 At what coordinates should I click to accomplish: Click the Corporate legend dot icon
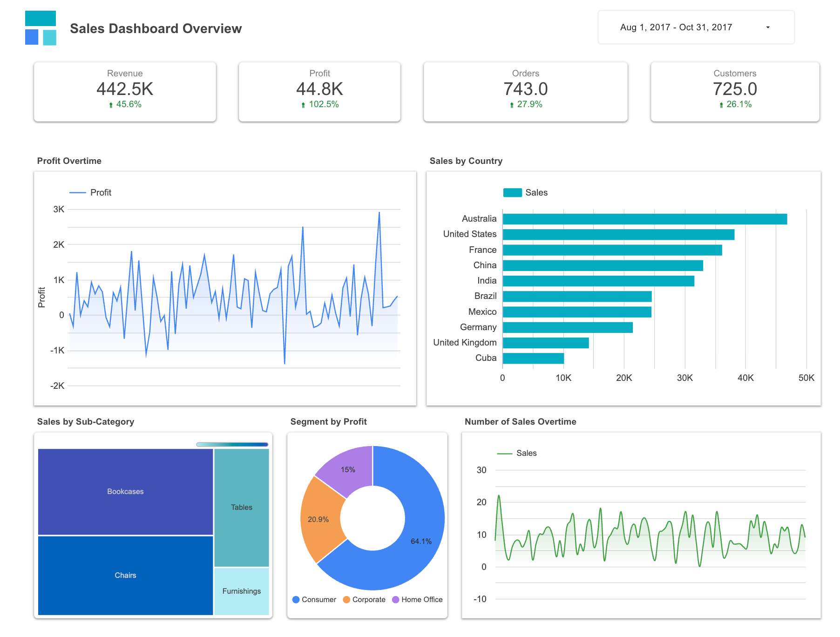(x=346, y=599)
